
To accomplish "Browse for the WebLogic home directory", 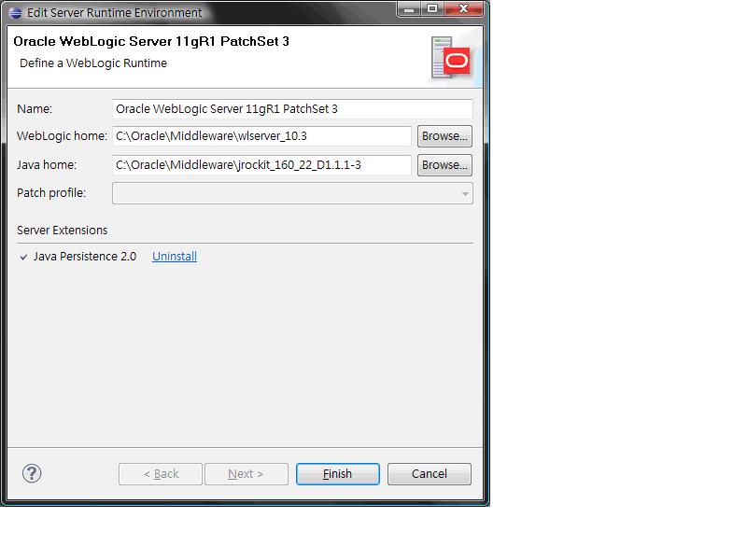I will (444, 136).
